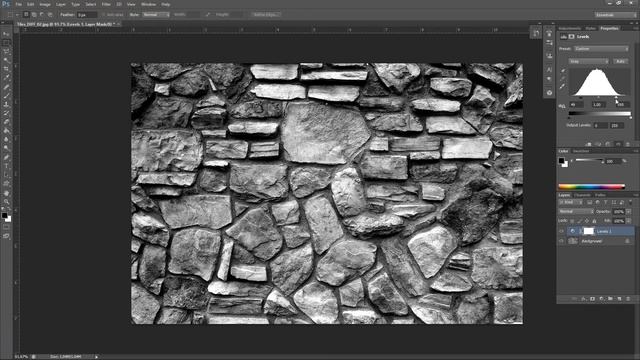Screen dimensions: 640x360
Task: Click the create new layer icon
Action: point(619,299)
